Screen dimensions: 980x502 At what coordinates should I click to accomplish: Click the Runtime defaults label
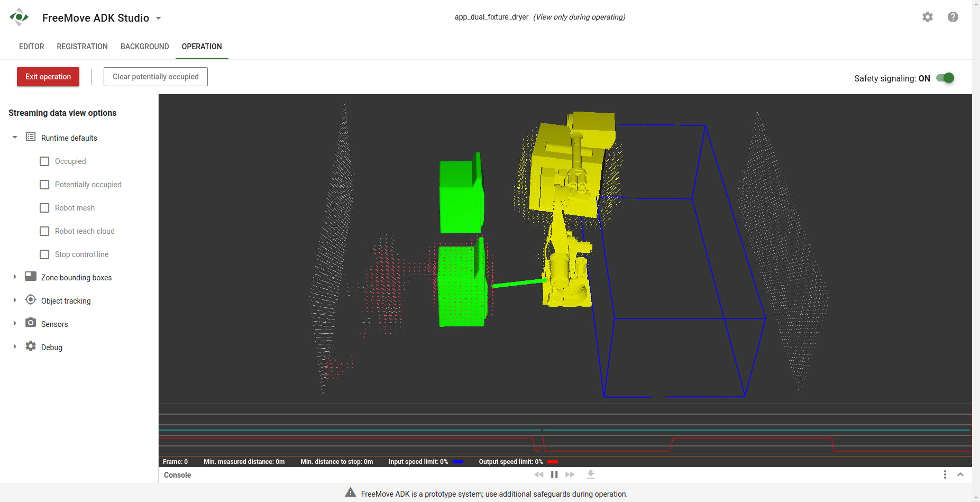69,138
